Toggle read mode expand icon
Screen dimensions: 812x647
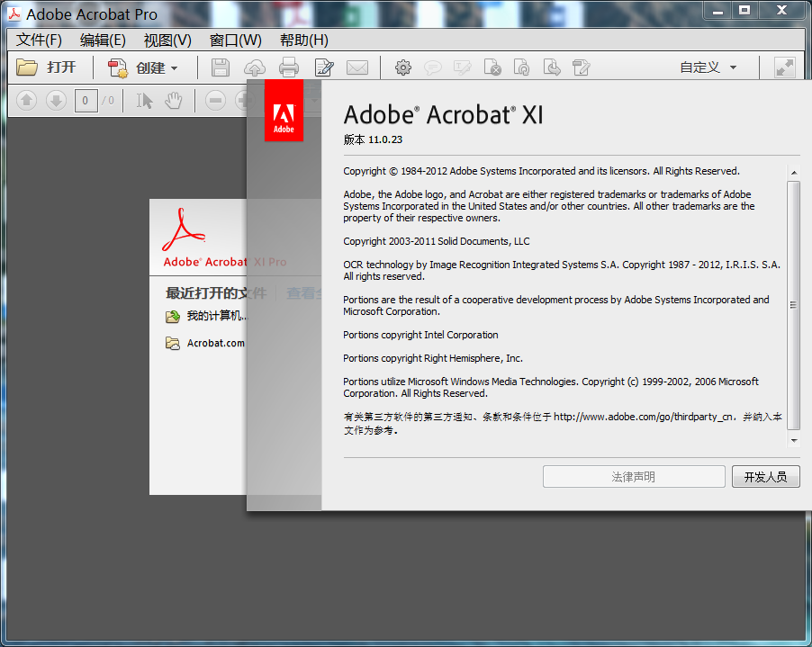[784, 67]
